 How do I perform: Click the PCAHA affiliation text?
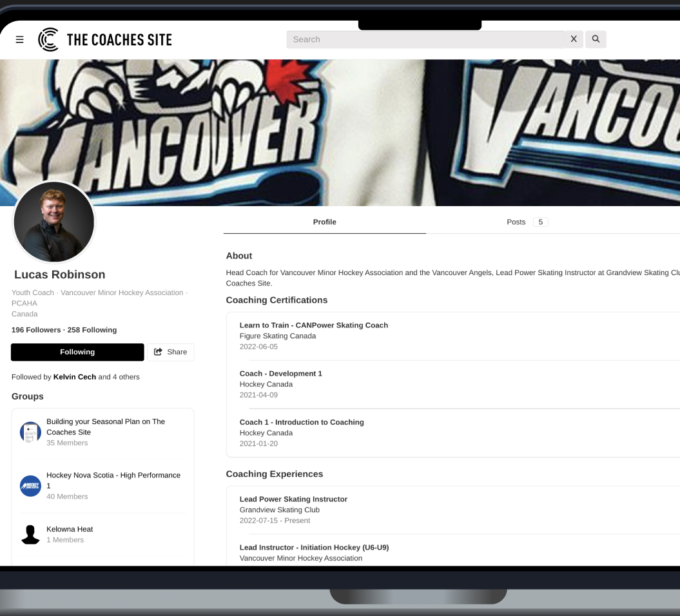(x=24, y=303)
